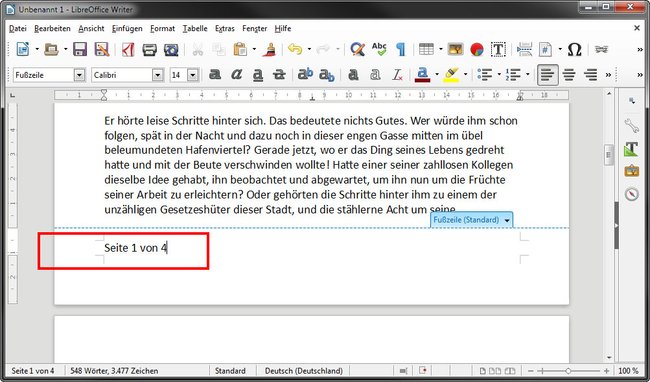Image resolution: width=650 pixels, height=382 pixels.
Task: Apply red font color
Action: click(422, 75)
